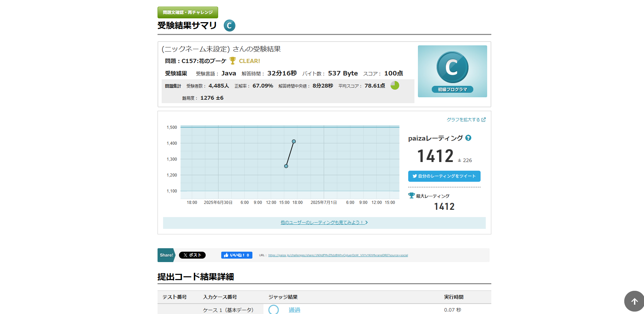This screenshot has width=644, height=314.
Task: Click the 通過 judge result text
Action: click(294, 310)
